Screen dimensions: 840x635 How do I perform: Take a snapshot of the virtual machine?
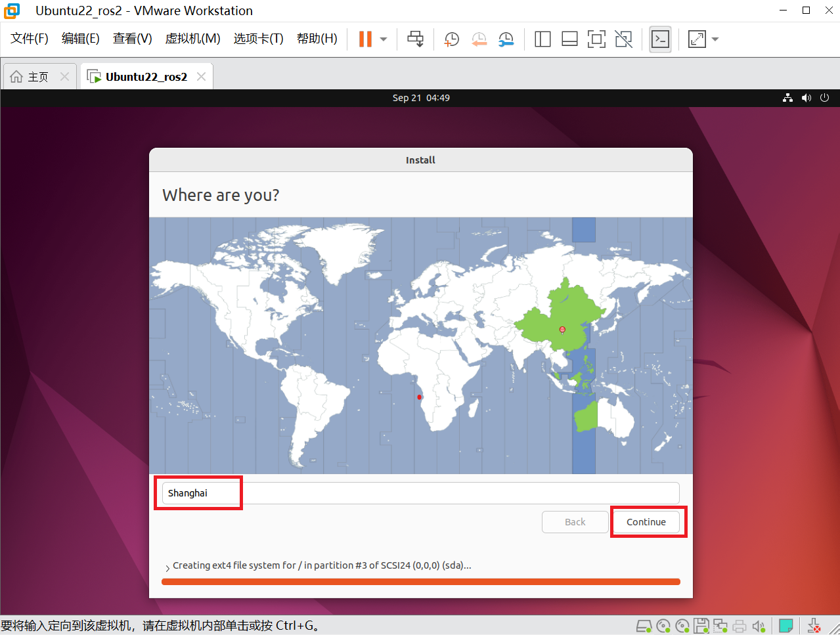(x=451, y=39)
